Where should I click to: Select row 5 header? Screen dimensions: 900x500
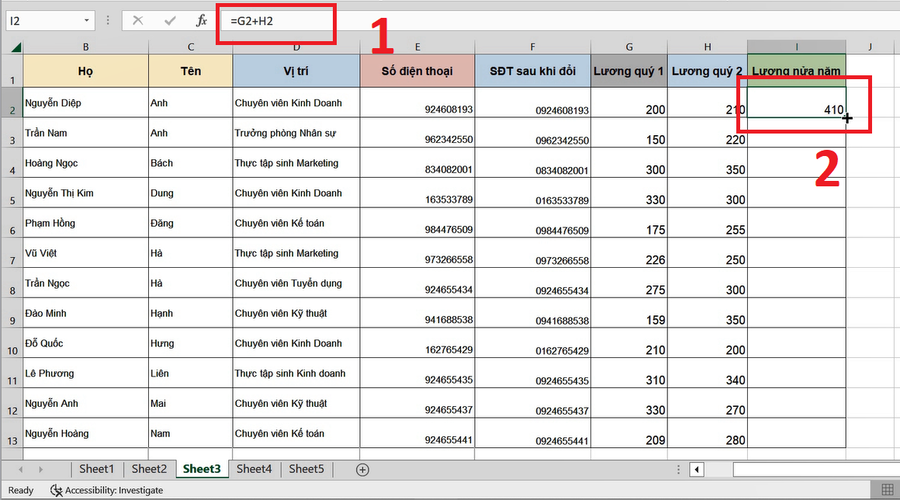click(12, 193)
